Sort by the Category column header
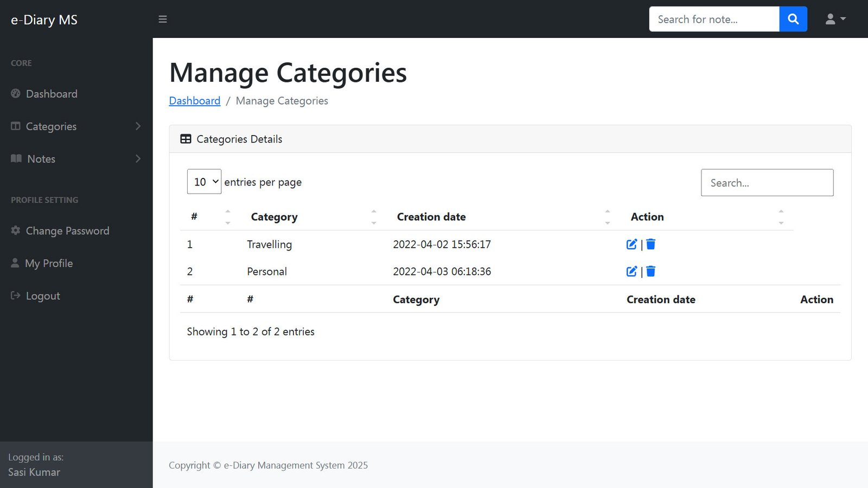This screenshot has width=868, height=488. point(312,217)
